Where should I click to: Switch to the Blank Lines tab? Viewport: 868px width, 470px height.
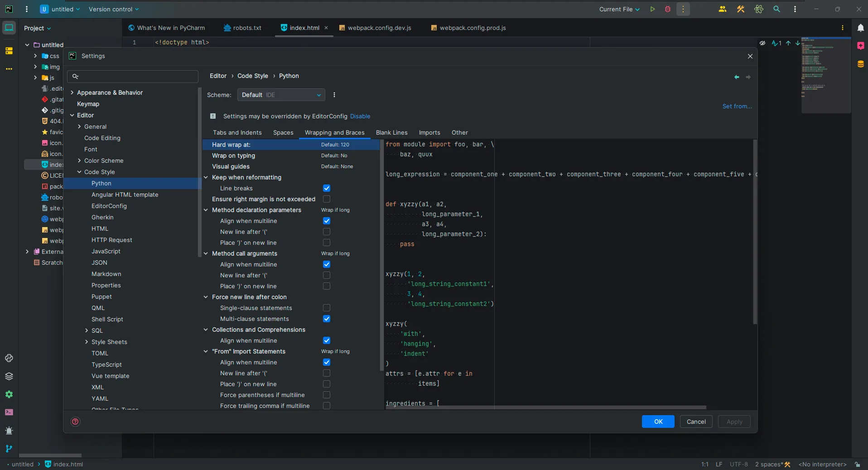point(391,132)
